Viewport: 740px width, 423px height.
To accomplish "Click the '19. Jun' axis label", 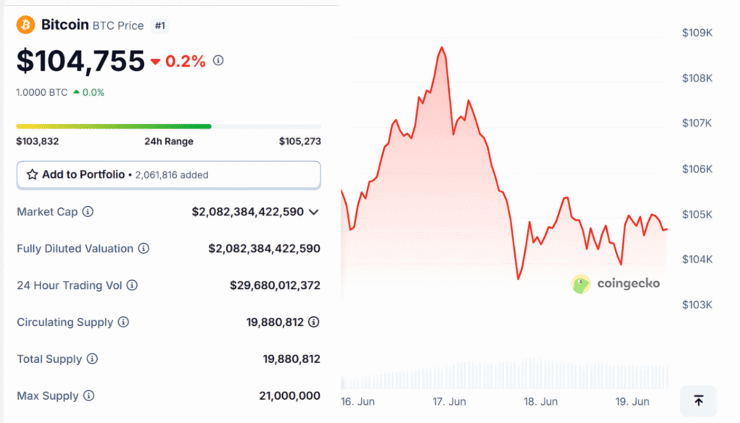I will coord(632,402).
